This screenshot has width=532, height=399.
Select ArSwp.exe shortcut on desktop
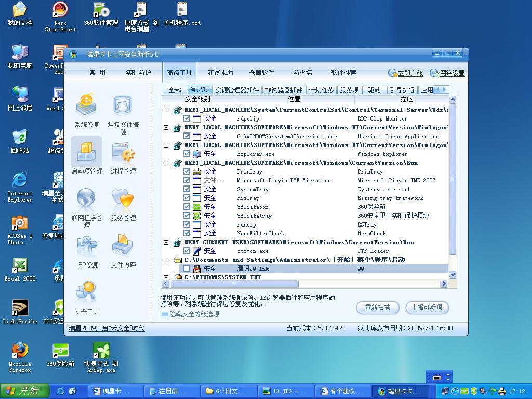(101, 357)
